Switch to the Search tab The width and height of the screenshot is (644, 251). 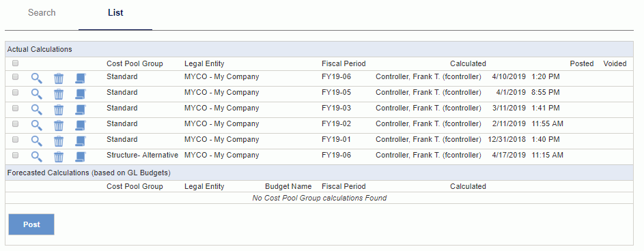42,13
